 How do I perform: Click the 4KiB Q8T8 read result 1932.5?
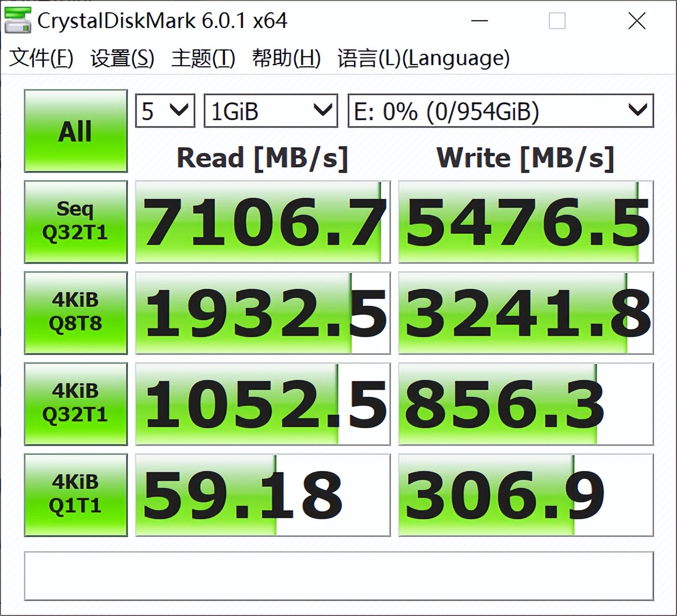[263, 313]
